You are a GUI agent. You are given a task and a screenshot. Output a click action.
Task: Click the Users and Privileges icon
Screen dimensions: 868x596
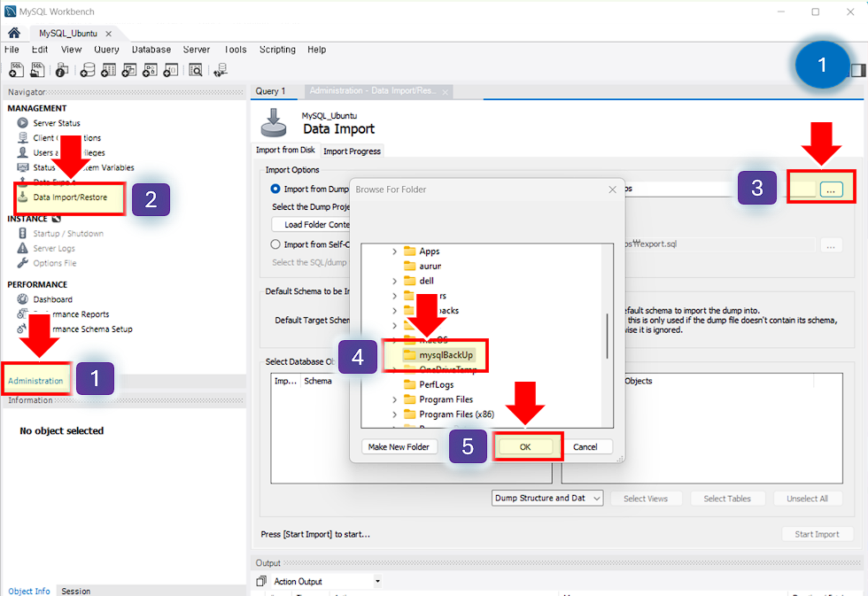tap(23, 152)
